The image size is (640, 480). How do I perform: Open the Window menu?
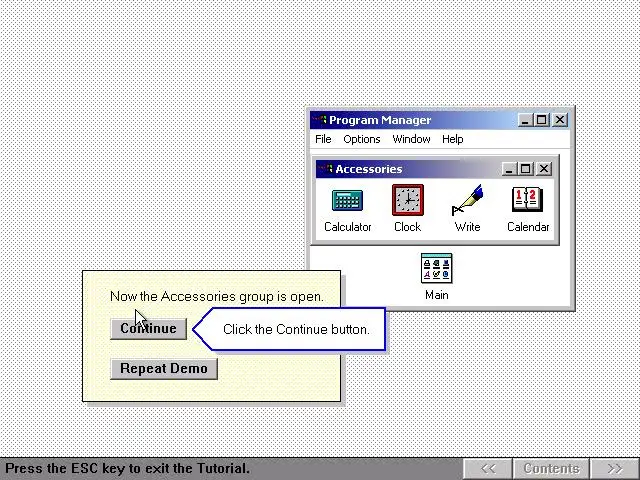[411, 139]
